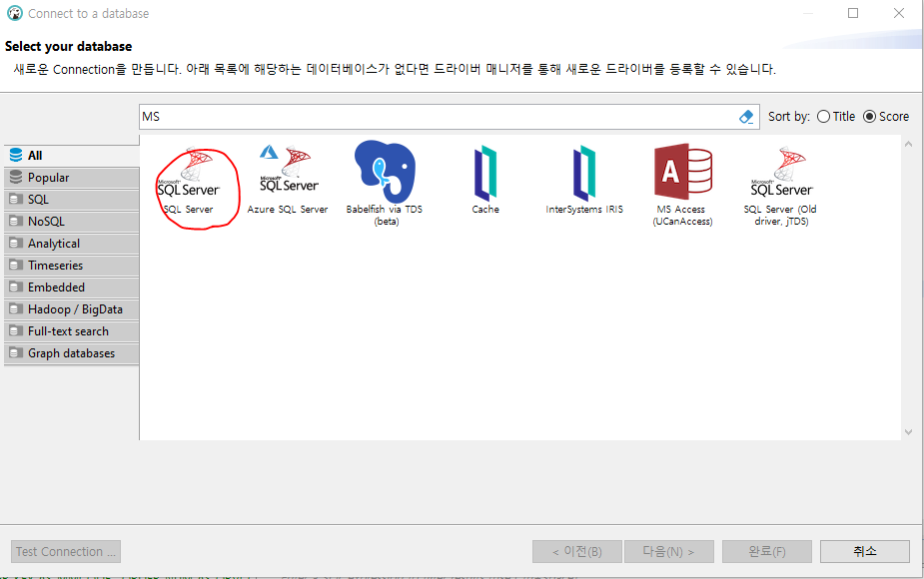Select the MS Access (UCanAccess) driver

[x=682, y=185]
